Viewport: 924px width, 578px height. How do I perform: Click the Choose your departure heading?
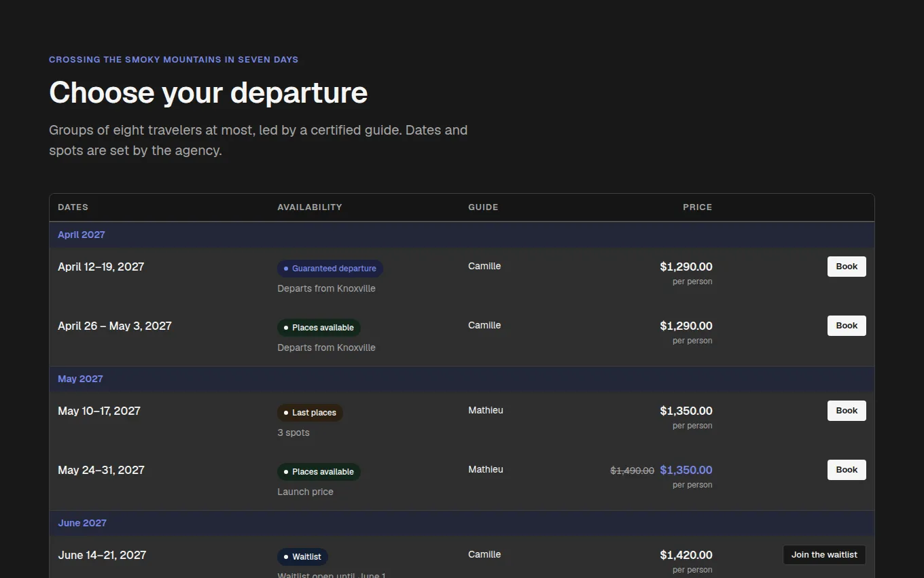click(x=209, y=92)
